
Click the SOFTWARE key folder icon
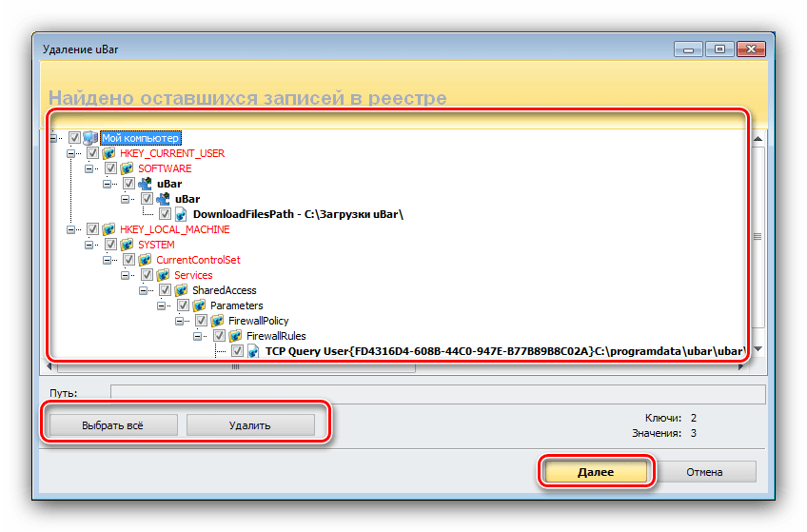(127, 168)
